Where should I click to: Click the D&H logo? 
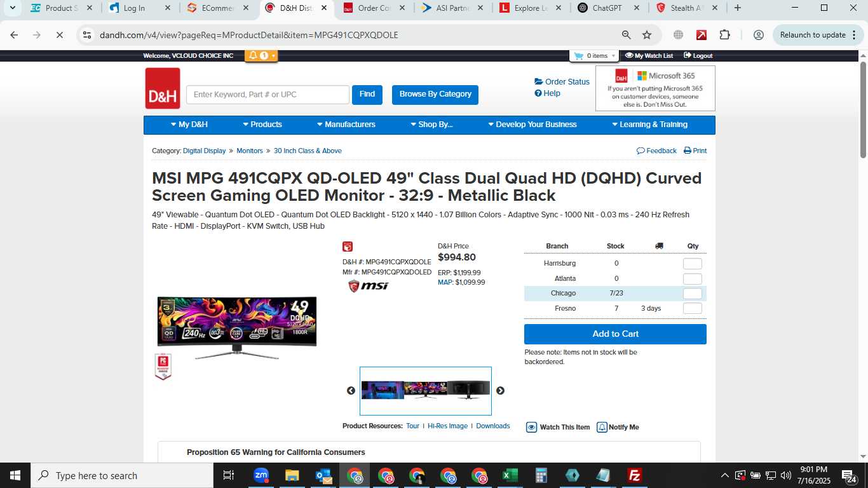click(x=163, y=88)
